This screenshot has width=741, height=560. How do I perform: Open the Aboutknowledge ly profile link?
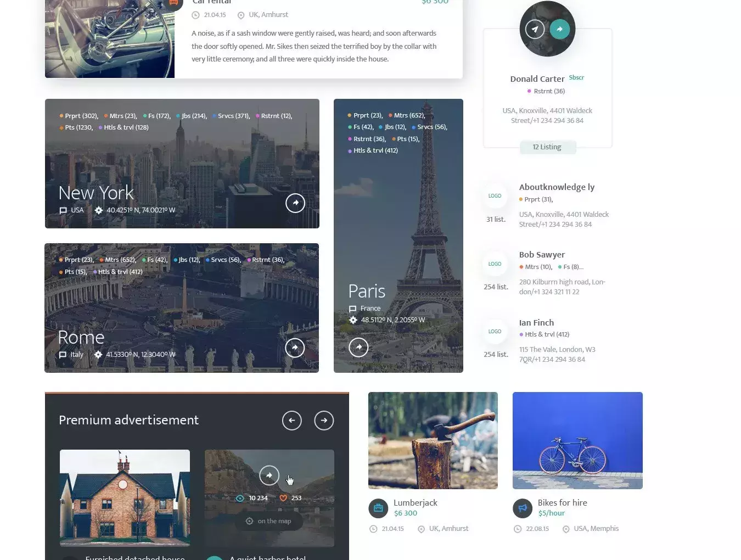pyautogui.click(x=557, y=187)
